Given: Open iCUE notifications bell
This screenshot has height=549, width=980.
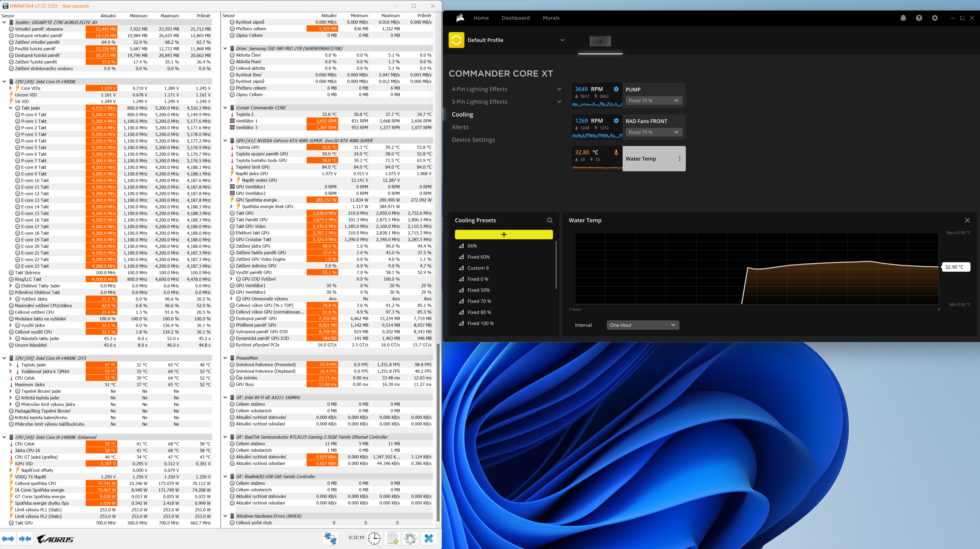Looking at the screenshot, I should (x=903, y=18).
